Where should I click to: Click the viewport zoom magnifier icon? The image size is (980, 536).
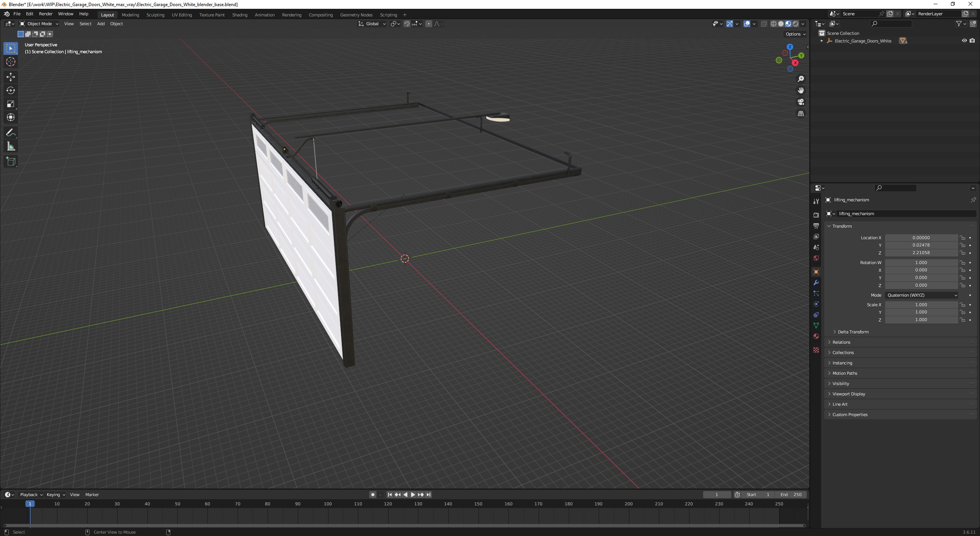[801, 79]
